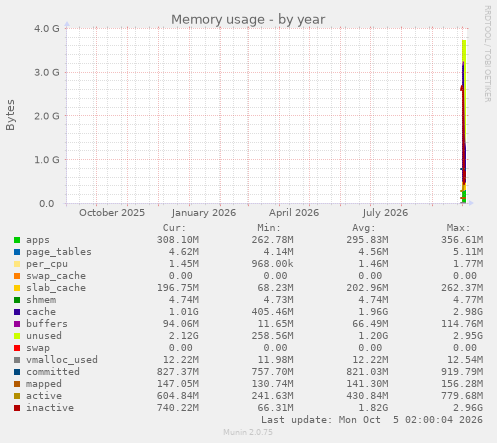This screenshot has width=497, height=443.
Task: Click the committed navy legend swatch
Action: pyautogui.click(x=17, y=372)
